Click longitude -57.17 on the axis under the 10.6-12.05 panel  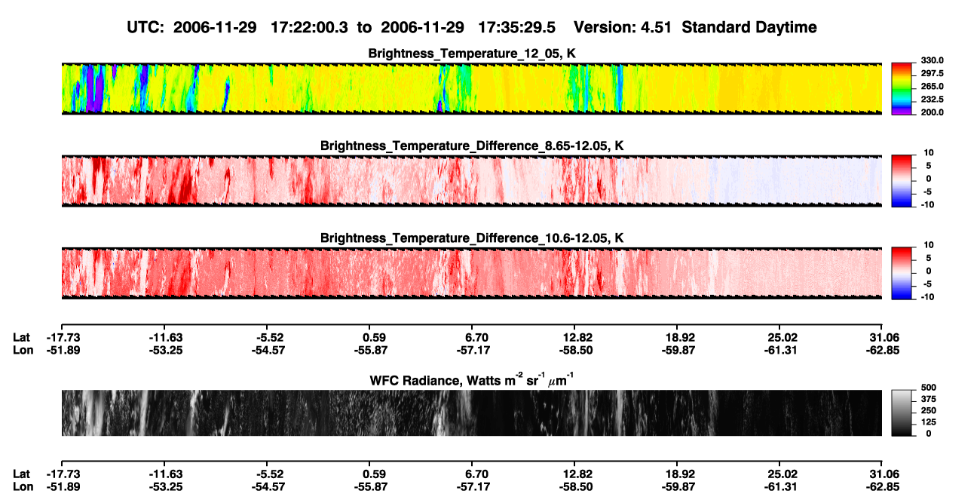pos(472,351)
